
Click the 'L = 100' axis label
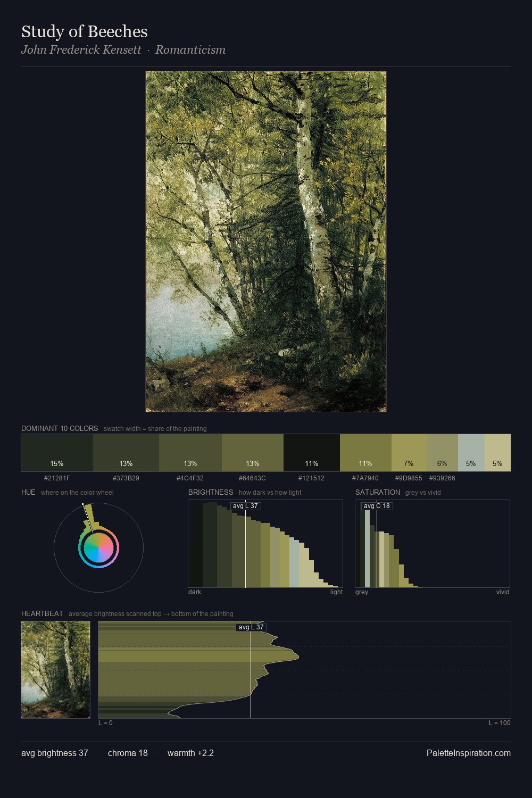point(500,722)
